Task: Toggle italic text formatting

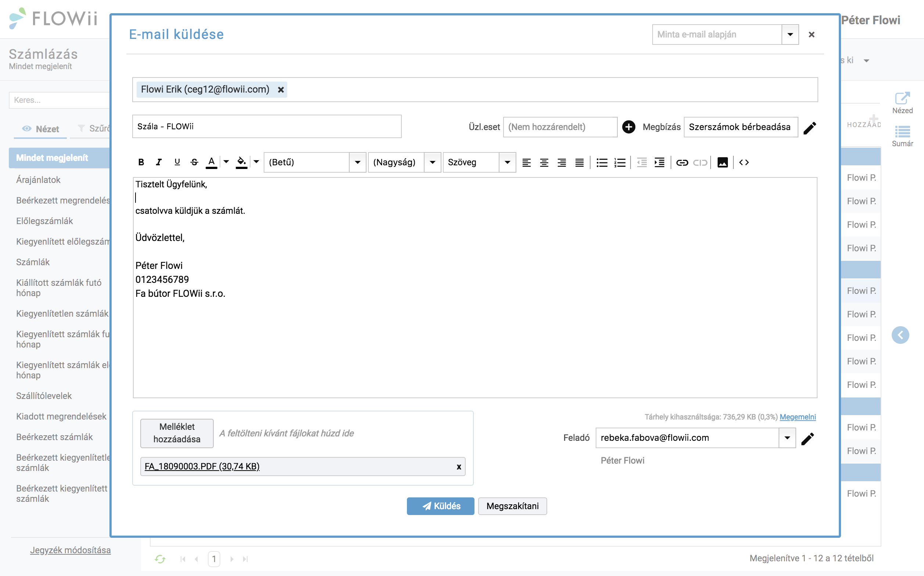Action: [159, 162]
